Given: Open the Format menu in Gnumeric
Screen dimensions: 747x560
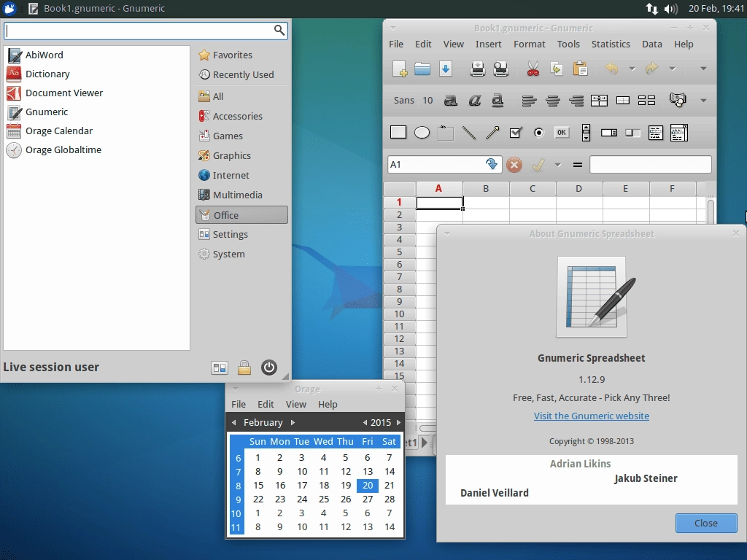Looking at the screenshot, I should click(x=529, y=44).
